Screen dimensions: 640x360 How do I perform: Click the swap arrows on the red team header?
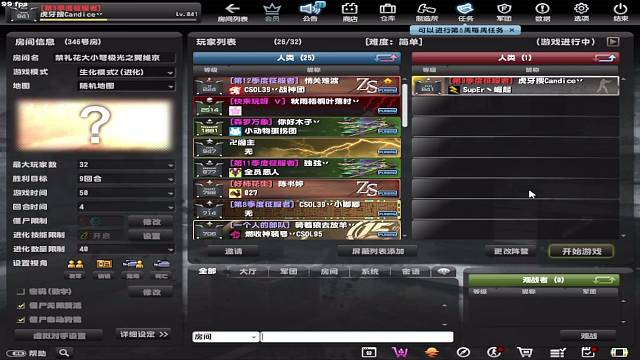(605, 58)
